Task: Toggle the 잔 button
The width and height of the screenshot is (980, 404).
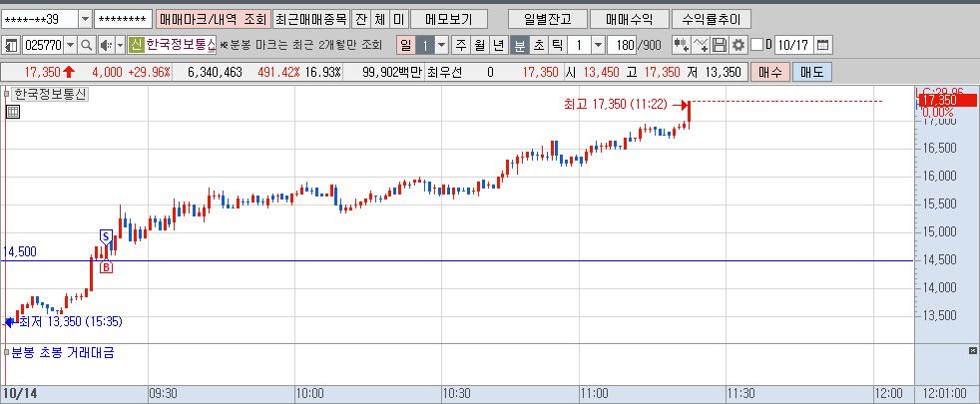Action: [360, 19]
